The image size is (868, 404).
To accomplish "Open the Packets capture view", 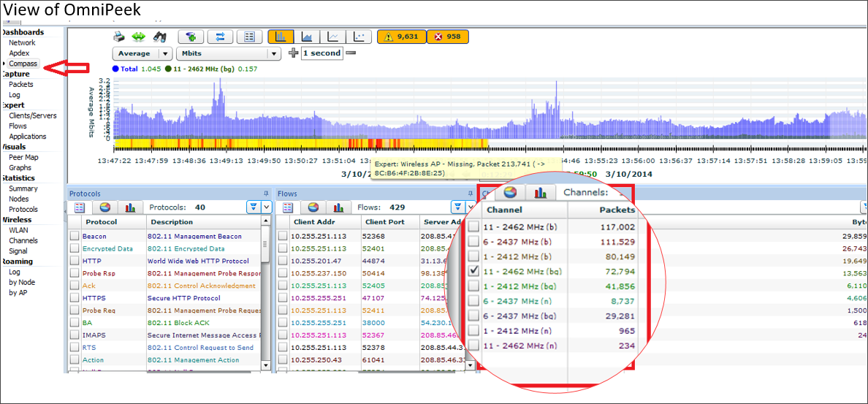I will click(x=21, y=84).
